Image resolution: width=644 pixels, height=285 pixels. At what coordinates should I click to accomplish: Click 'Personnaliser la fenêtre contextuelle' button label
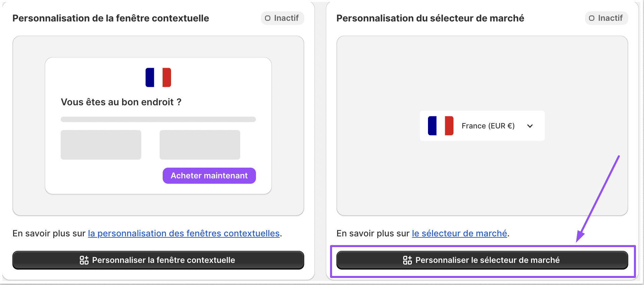pyautogui.click(x=164, y=260)
